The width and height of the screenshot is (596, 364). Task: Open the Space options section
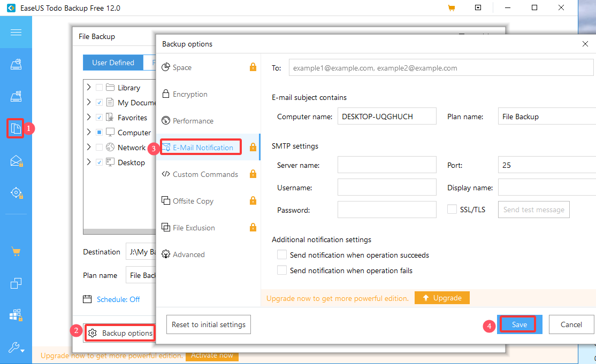[x=208, y=67]
